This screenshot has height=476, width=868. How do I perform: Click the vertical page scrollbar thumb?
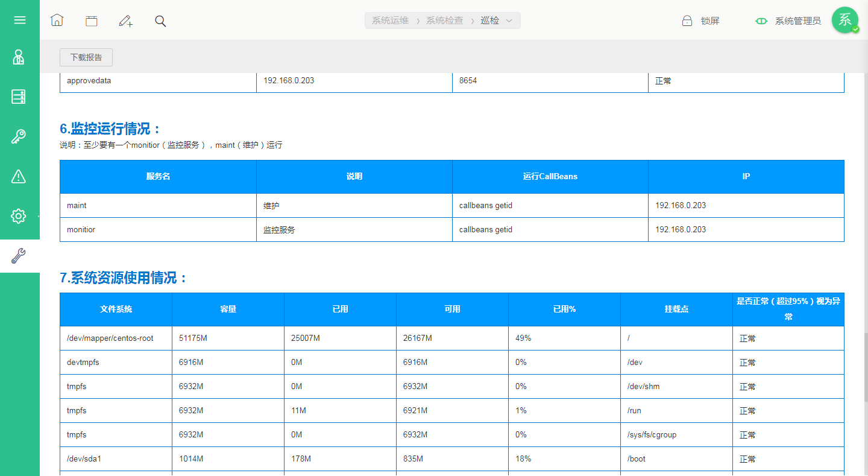pos(865,368)
